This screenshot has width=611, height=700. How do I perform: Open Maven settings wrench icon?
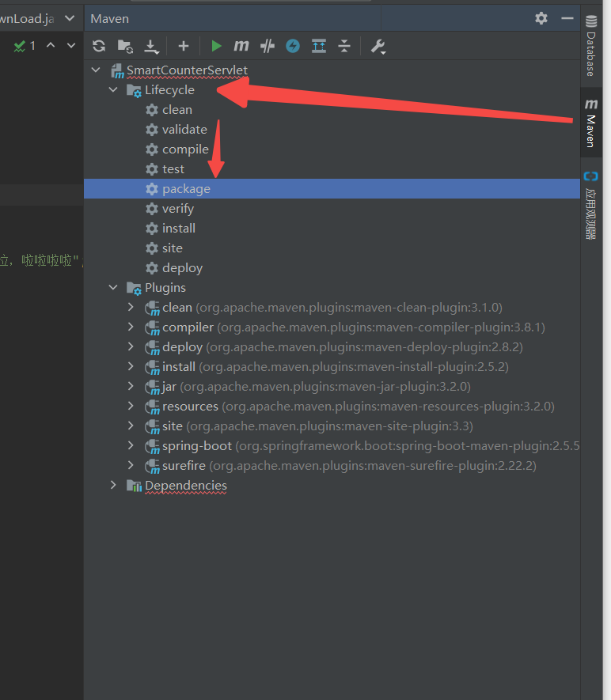click(x=378, y=47)
